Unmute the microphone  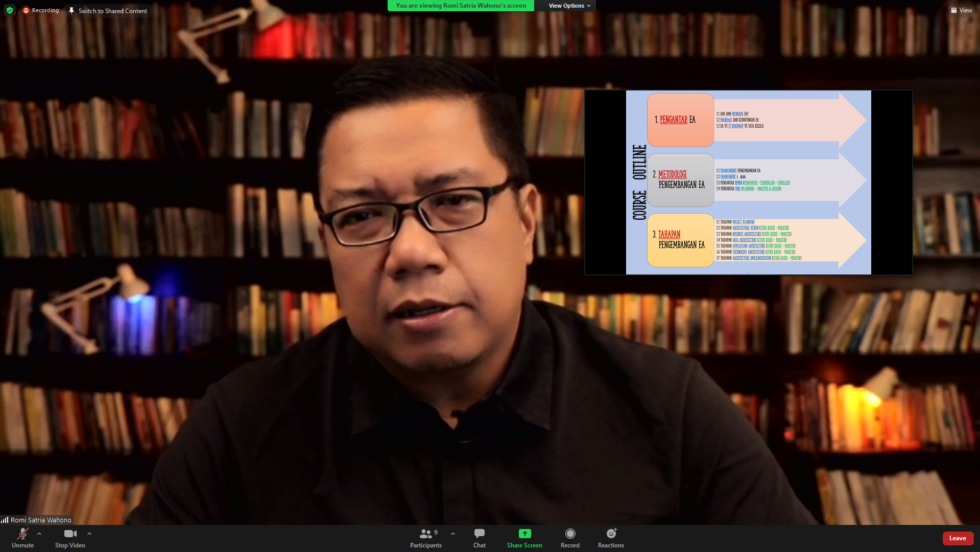pos(22,538)
